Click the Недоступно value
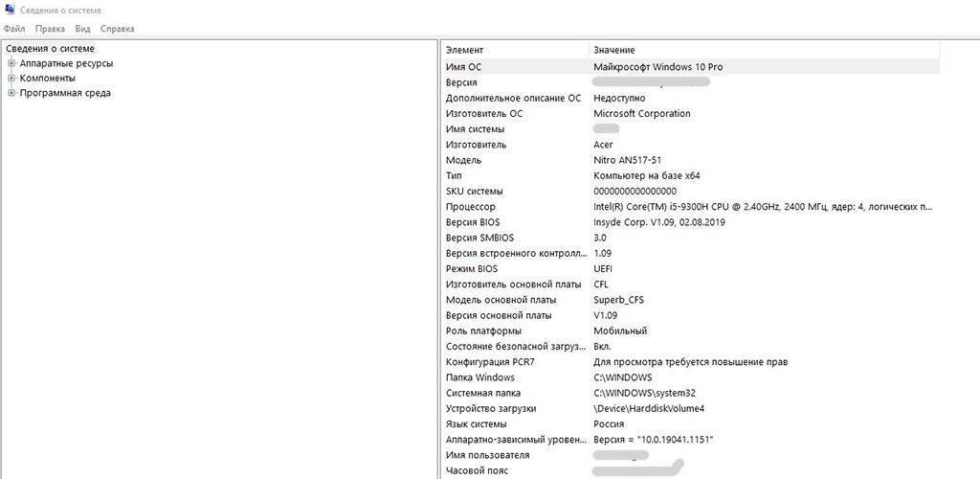980x479 pixels. pyautogui.click(x=619, y=98)
